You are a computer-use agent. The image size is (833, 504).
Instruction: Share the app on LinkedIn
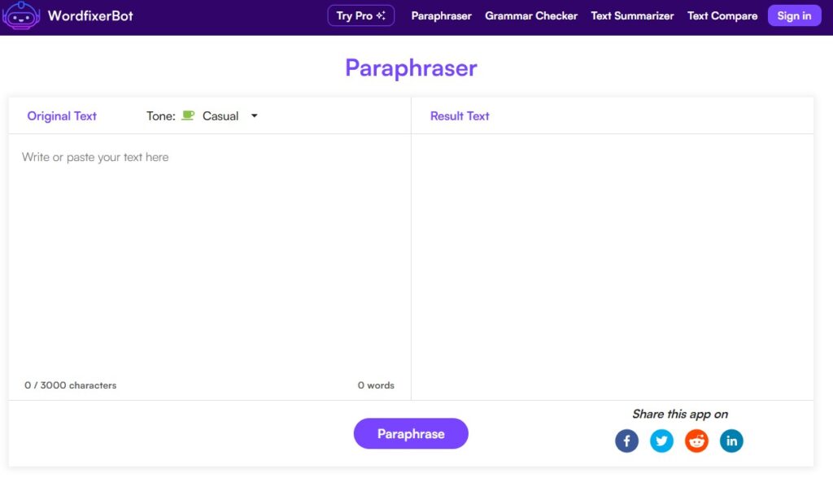click(731, 441)
